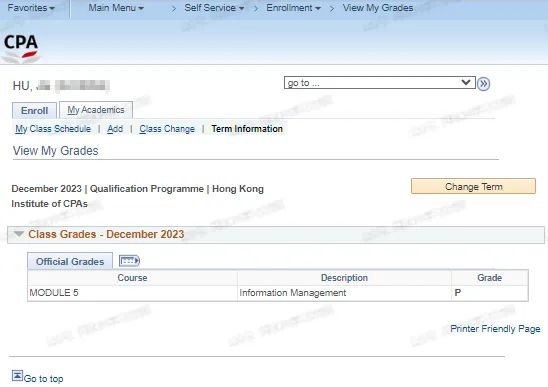Screen dimensions: 548x387
Task: Open the Class Change link
Action: click(x=167, y=129)
